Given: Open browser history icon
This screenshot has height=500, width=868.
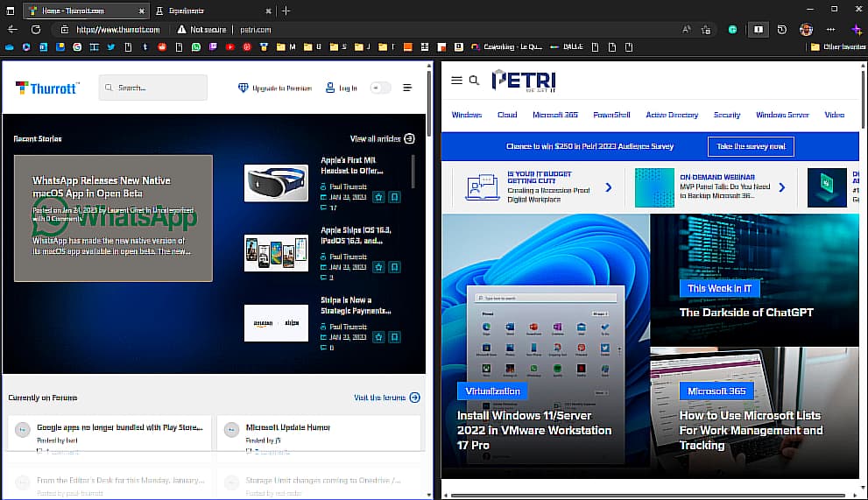Looking at the screenshot, I should click(781, 30).
